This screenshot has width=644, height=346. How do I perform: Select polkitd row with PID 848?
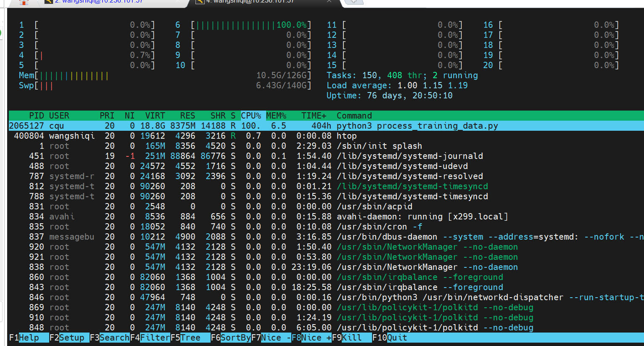tap(326, 328)
